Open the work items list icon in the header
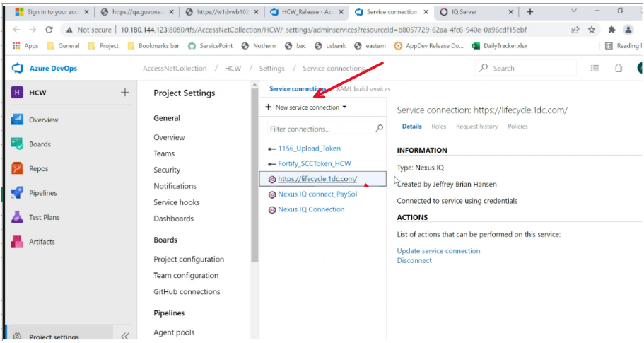The width and height of the screenshot is (644, 343). tap(595, 68)
